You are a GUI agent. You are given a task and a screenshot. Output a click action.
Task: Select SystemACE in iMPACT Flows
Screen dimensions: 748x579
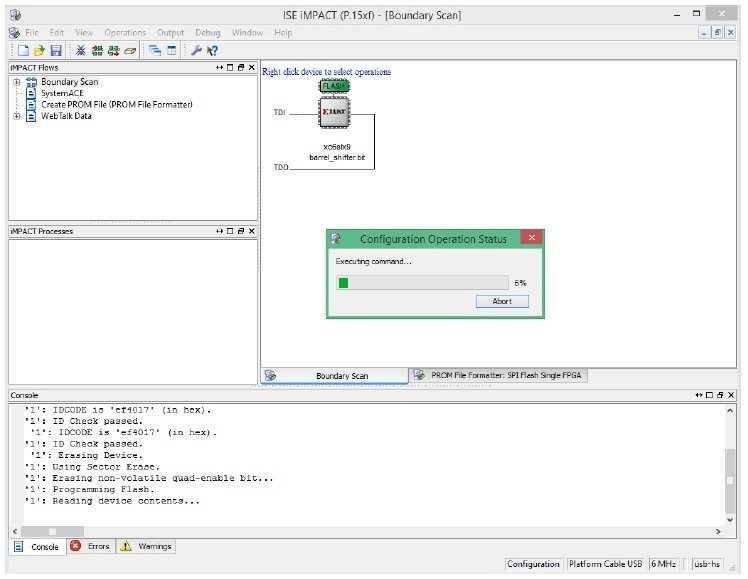click(x=62, y=93)
